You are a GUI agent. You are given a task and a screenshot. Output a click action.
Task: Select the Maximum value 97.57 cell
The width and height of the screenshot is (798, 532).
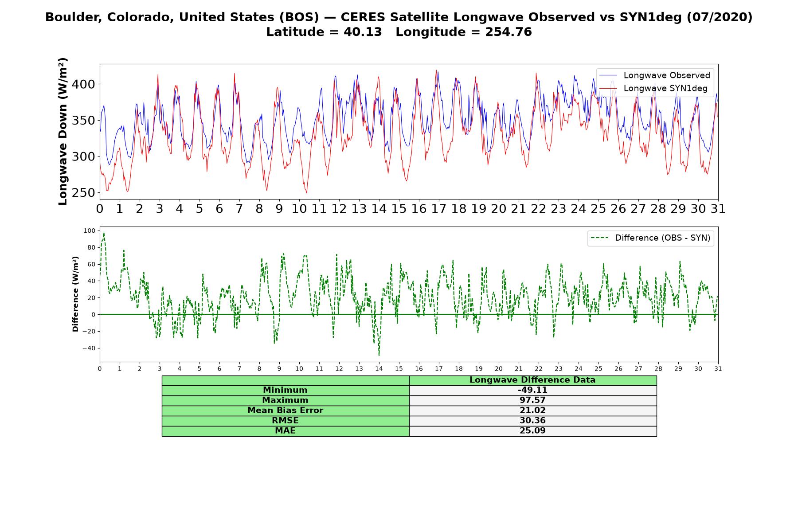pos(533,400)
